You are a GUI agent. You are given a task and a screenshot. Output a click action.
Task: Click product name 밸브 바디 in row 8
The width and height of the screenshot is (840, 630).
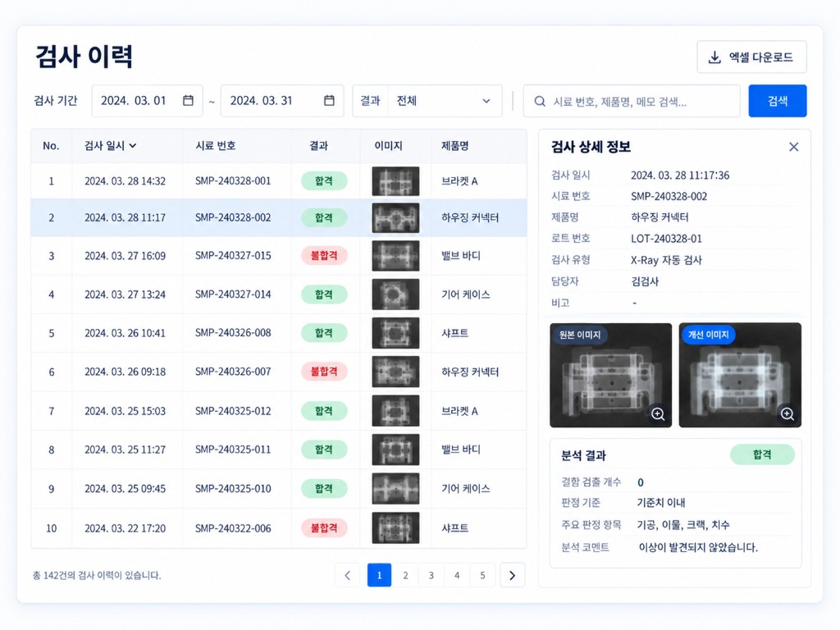tap(461, 450)
